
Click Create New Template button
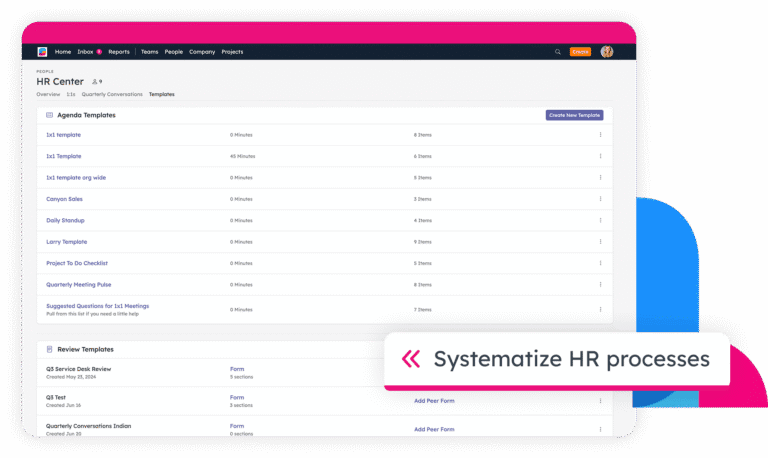pos(575,115)
